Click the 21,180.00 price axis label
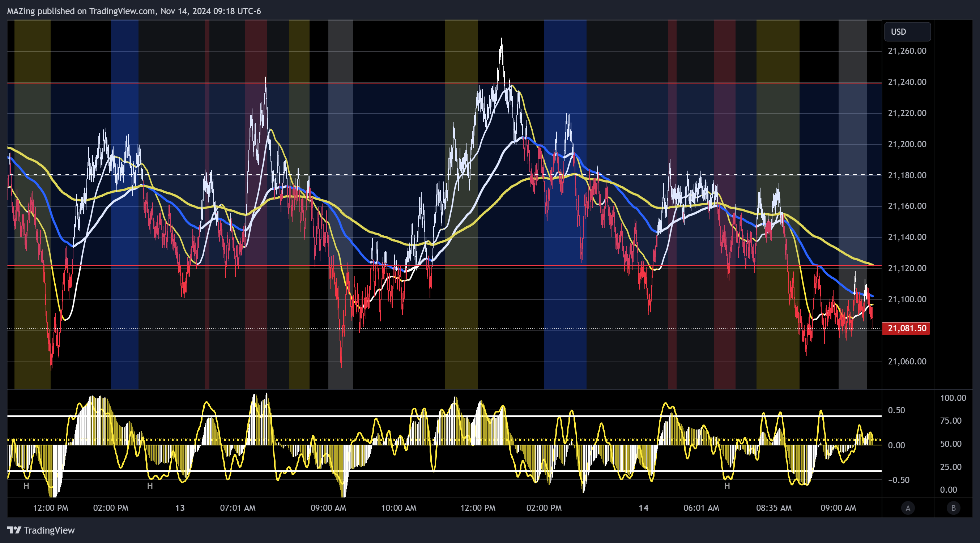This screenshot has height=543, width=980. [907, 175]
